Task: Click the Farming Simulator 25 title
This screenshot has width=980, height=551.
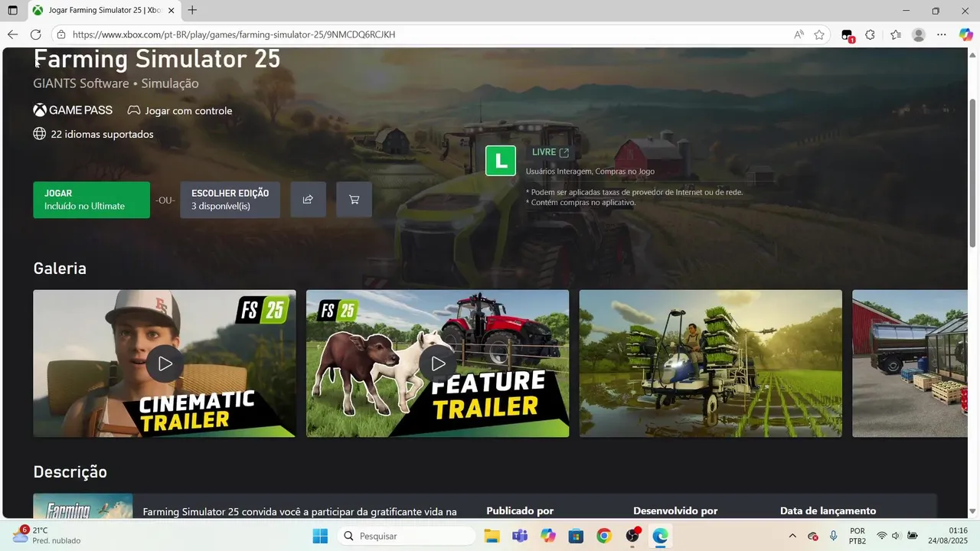Action: coord(157,59)
